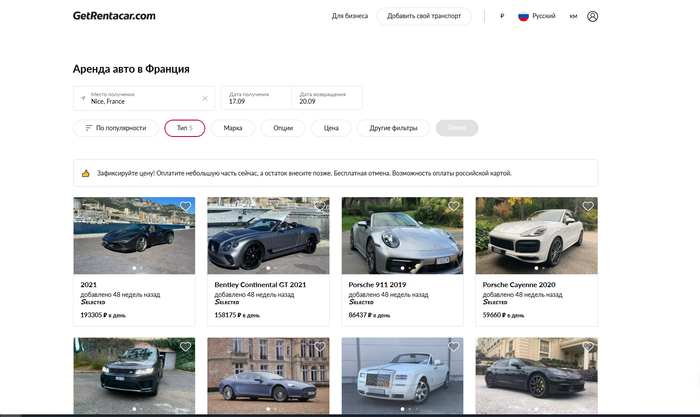700x417 pixels.
Task: Expand the Марка brand filter
Action: click(x=233, y=128)
